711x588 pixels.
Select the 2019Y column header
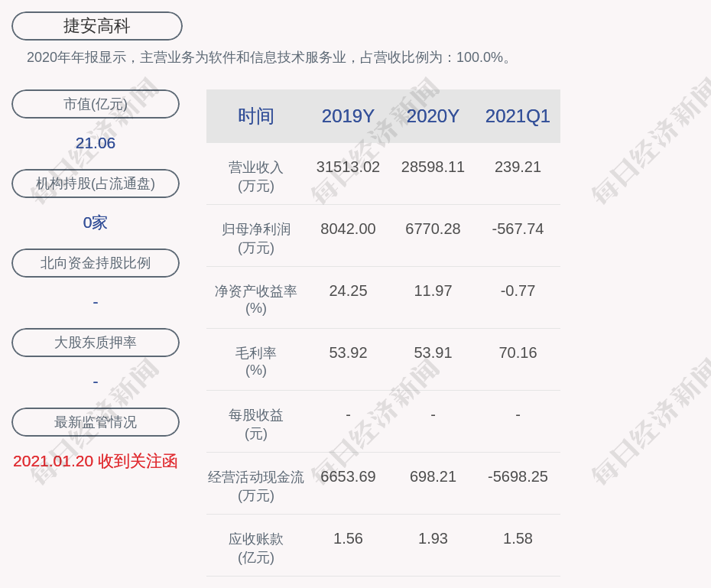(x=348, y=116)
